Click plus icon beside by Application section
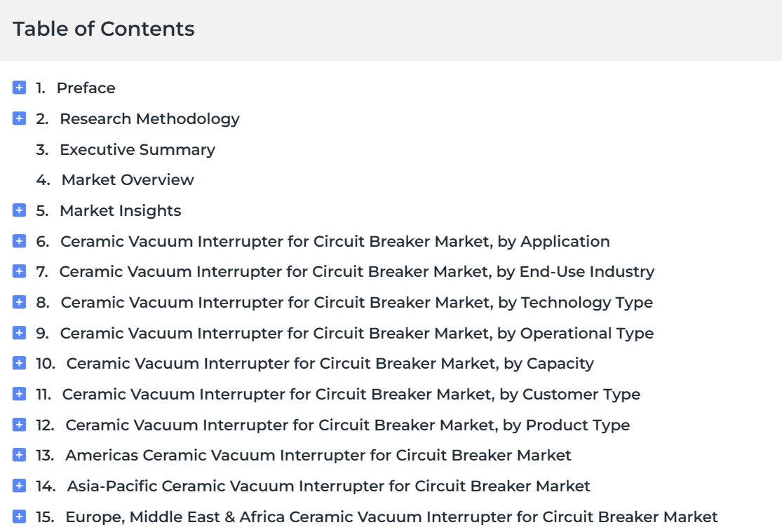The height and width of the screenshot is (532, 782). (19, 241)
